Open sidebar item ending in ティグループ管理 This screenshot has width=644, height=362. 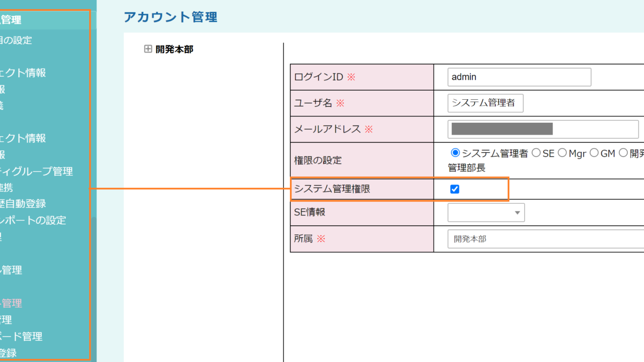point(36,172)
